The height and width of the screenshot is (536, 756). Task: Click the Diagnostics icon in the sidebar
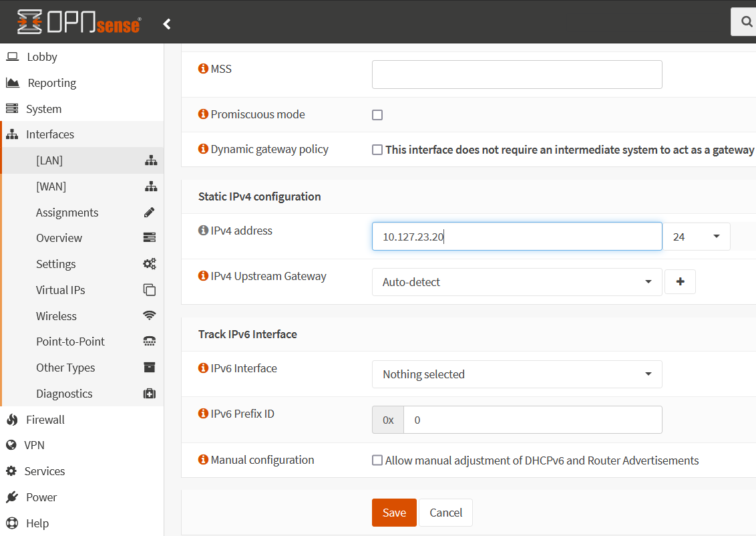pyautogui.click(x=149, y=393)
